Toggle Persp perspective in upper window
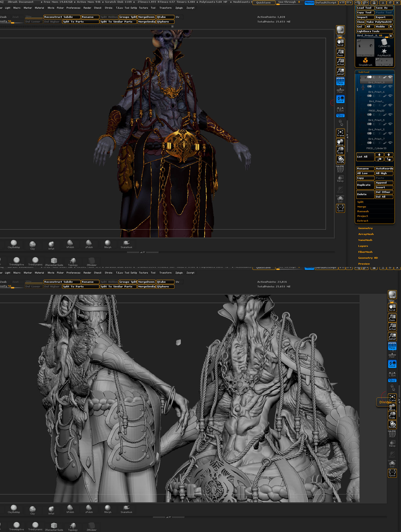Viewport: 401px width, 532px height. tap(340, 81)
